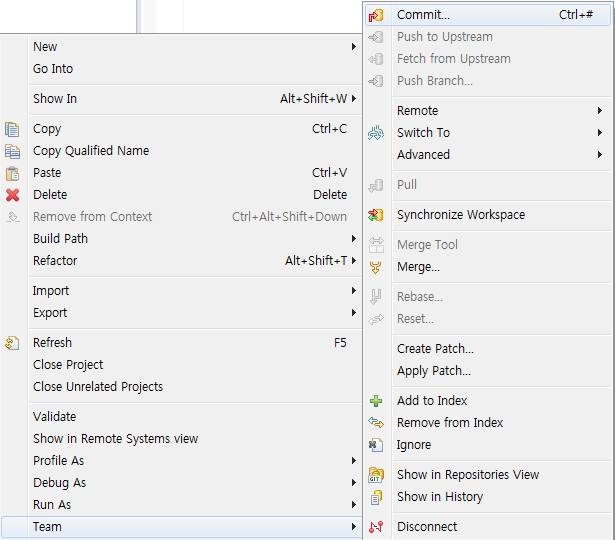Click the F5 shortcut text beside Refresh
The image size is (615, 540).
(x=340, y=343)
